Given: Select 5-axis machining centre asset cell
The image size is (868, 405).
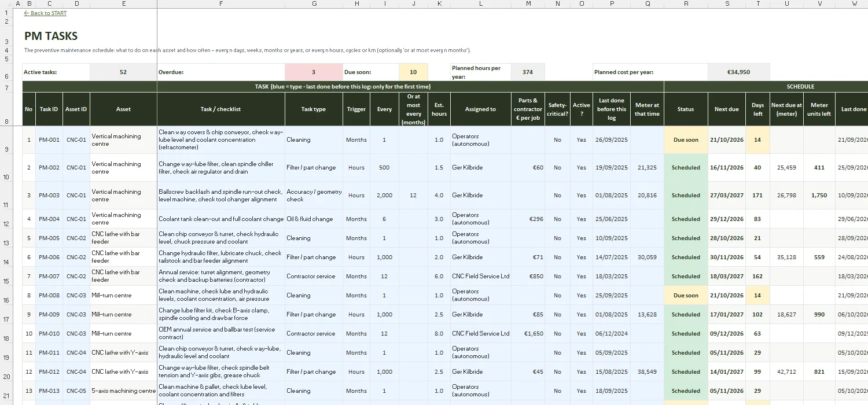Looking at the screenshot, I should coord(123,391).
